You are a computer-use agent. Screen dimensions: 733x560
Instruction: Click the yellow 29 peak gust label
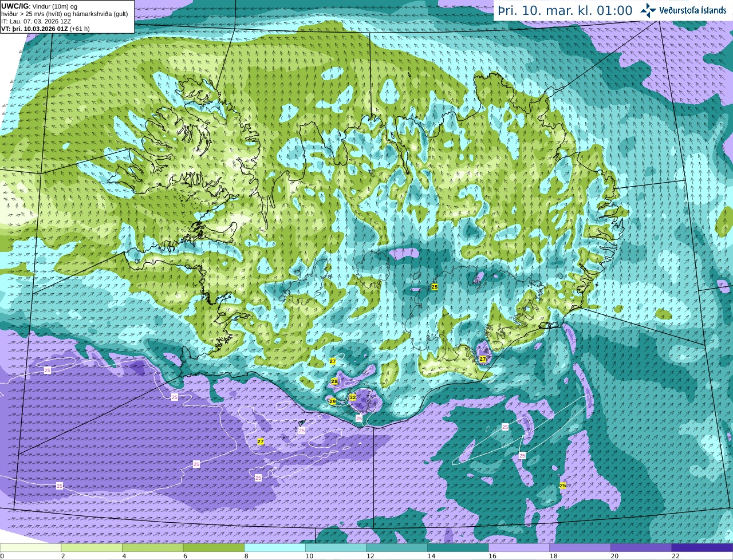pos(333,401)
